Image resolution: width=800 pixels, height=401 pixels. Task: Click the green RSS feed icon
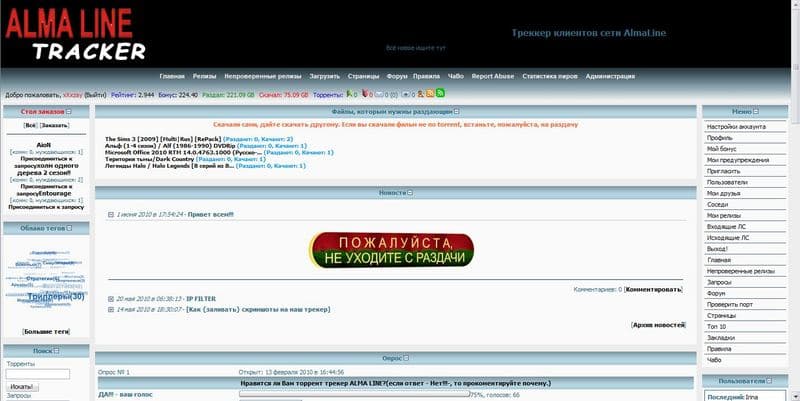pos(440,93)
